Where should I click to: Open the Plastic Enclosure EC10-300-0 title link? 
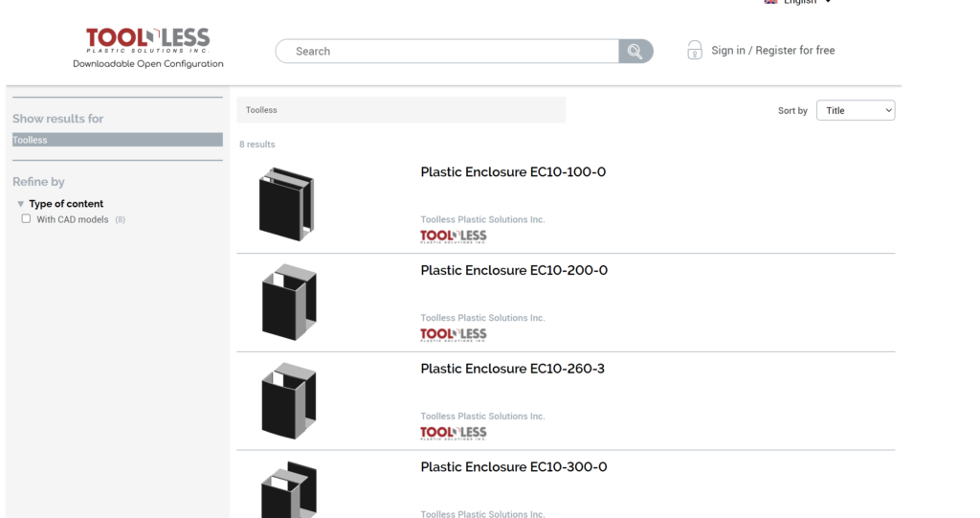coord(513,467)
